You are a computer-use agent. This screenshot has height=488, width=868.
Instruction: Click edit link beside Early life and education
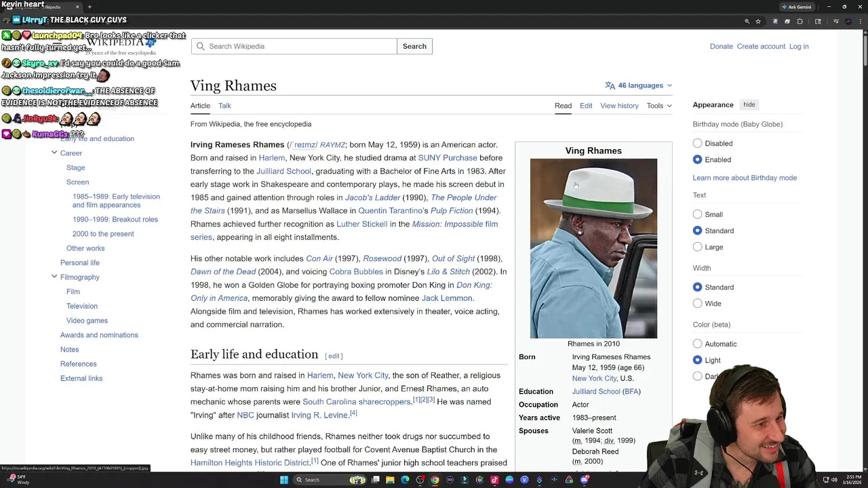tap(334, 356)
